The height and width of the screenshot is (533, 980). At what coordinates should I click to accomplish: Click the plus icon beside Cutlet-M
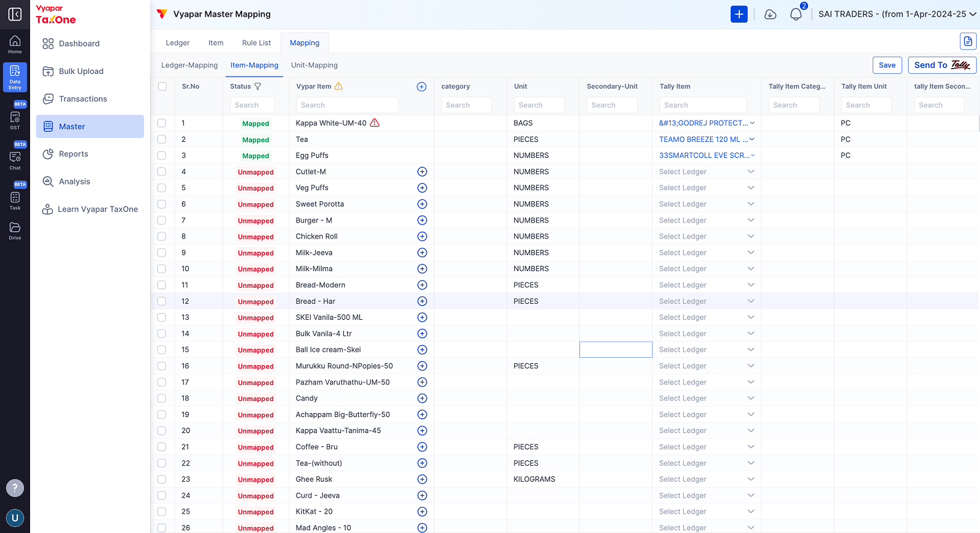(422, 172)
